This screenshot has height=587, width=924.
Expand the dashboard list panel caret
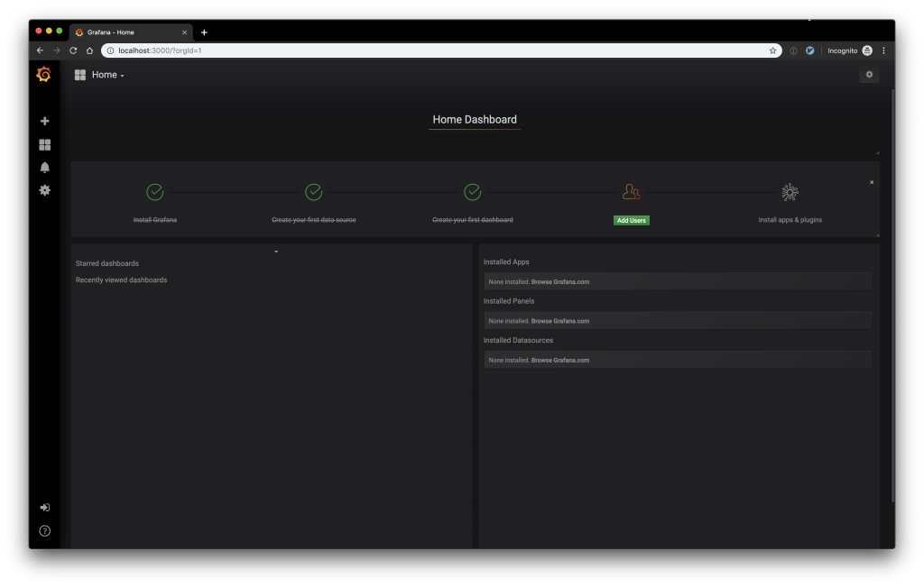(x=276, y=252)
